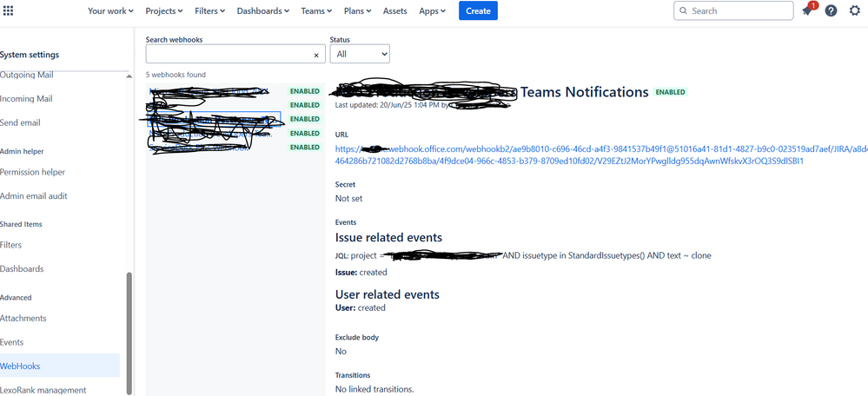Click the blue Create button
This screenshot has width=868, height=396.
(478, 10)
